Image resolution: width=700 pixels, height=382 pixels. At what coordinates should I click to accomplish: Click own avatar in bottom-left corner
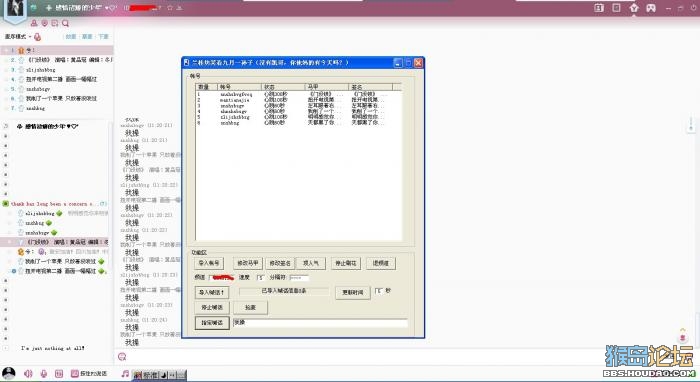click(x=9, y=373)
